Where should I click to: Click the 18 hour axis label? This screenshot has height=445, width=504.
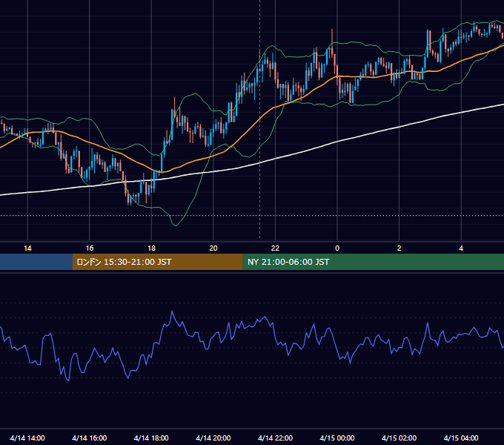pyautogui.click(x=151, y=248)
